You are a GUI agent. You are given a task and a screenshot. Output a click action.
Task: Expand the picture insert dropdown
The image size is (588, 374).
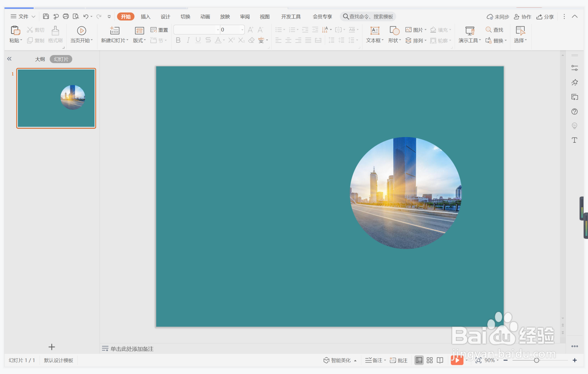pos(426,30)
